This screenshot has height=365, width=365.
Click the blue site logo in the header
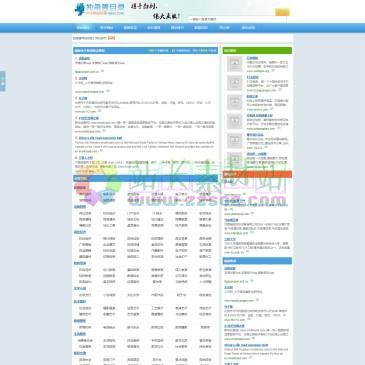[x=99, y=9]
